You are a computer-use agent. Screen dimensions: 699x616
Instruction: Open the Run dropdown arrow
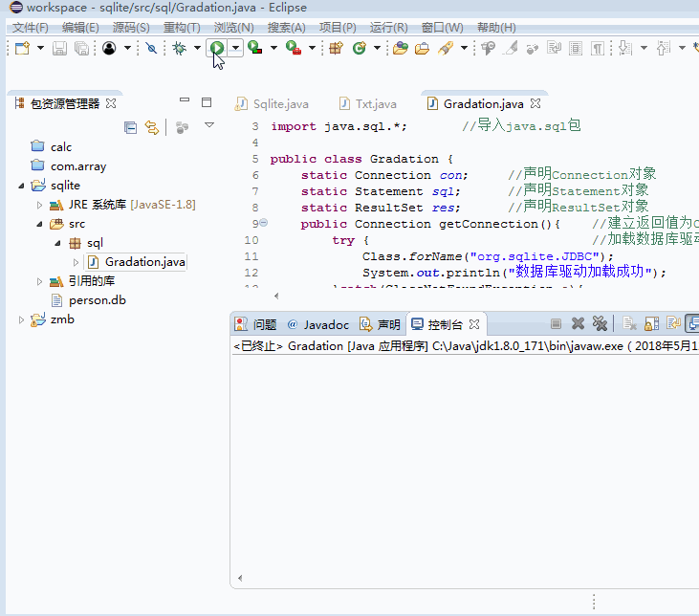tap(235, 48)
